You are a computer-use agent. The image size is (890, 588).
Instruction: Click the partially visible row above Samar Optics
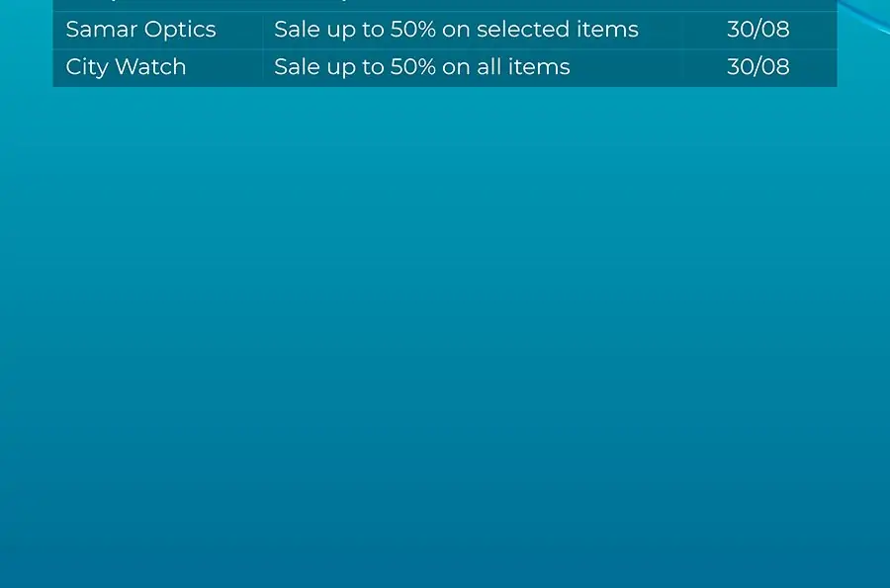coord(445,5)
